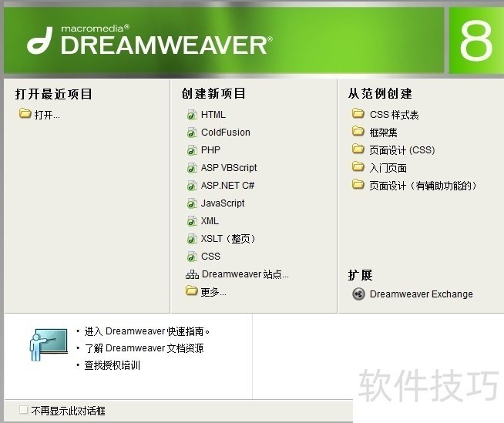Click the instructor at whiteboard image
The height and width of the screenshot is (423, 504).
click(x=49, y=344)
